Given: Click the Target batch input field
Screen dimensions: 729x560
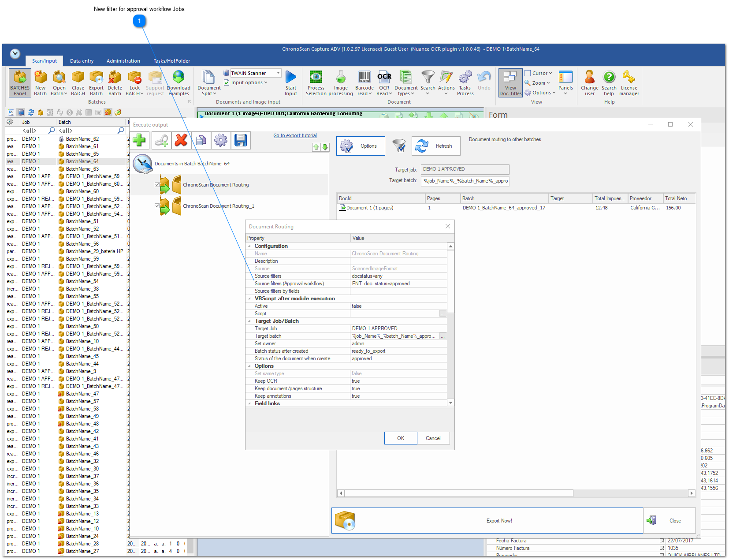Looking at the screenshot, I should coord(465,181).
